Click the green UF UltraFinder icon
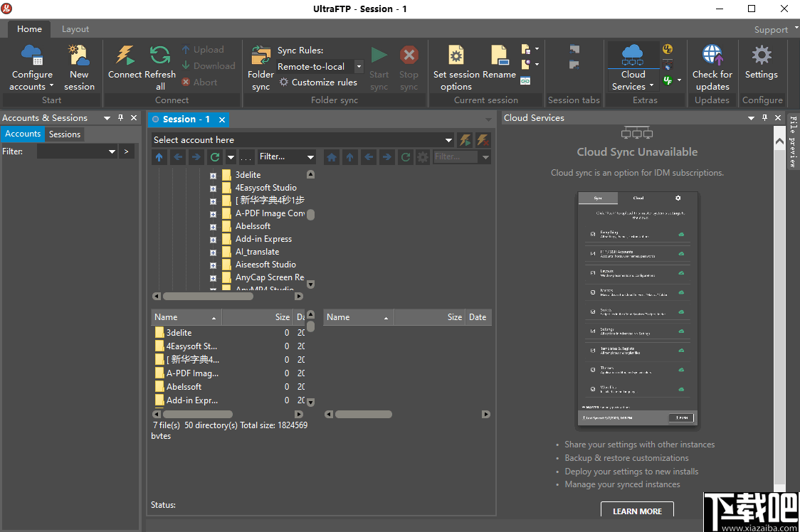The image size is (800, 532). point(668,80)
